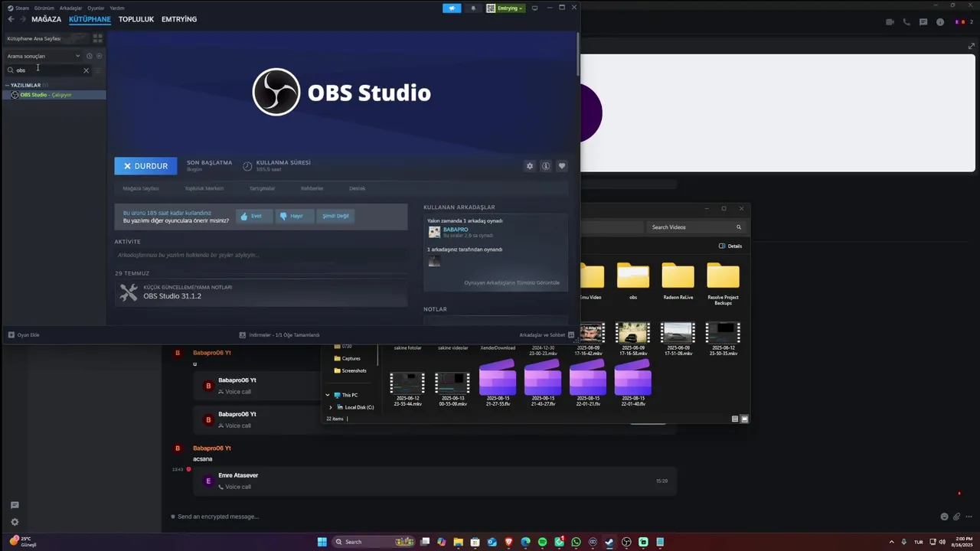Open Radeon ReLive folder

[x=678, y=281]
